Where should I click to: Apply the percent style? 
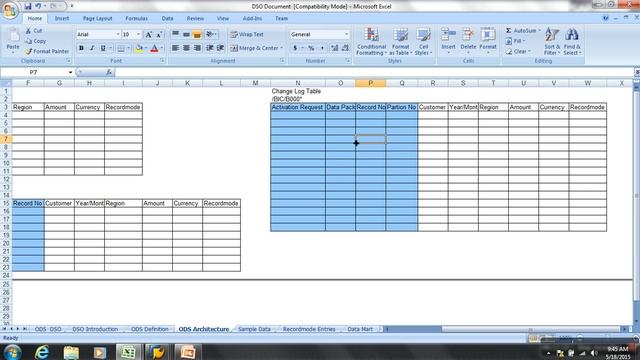point(311,48)
